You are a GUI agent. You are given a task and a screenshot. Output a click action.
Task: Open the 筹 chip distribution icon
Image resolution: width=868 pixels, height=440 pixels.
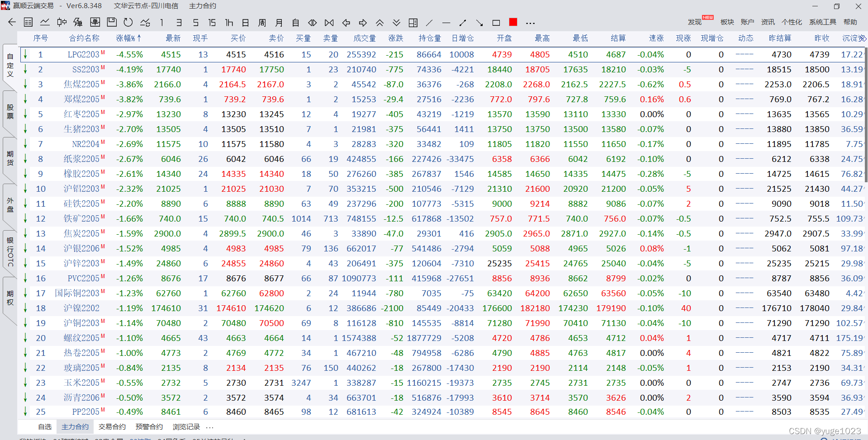(x=78, y=22)
